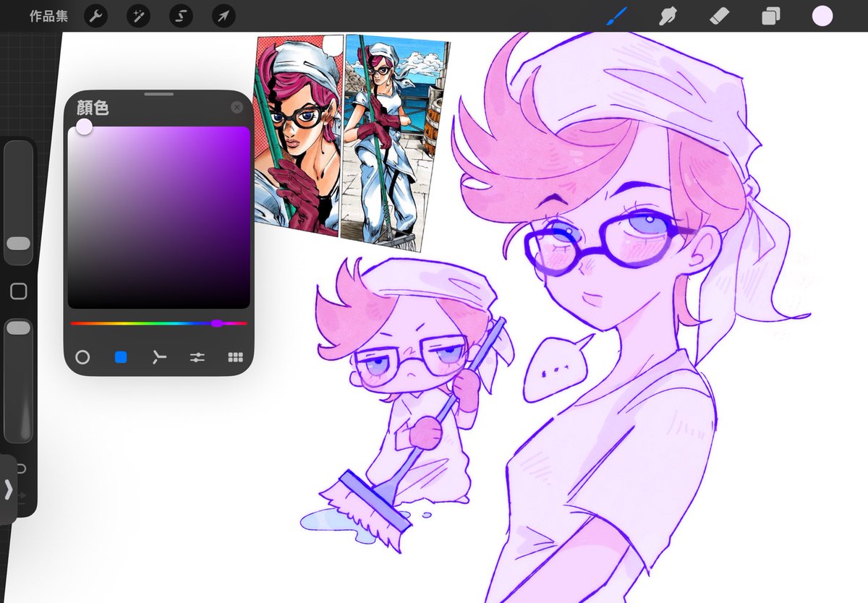Expand the sidebar chevron handle
The width and height of the screenshot is (868, 603).
click(x=8, y=489)
